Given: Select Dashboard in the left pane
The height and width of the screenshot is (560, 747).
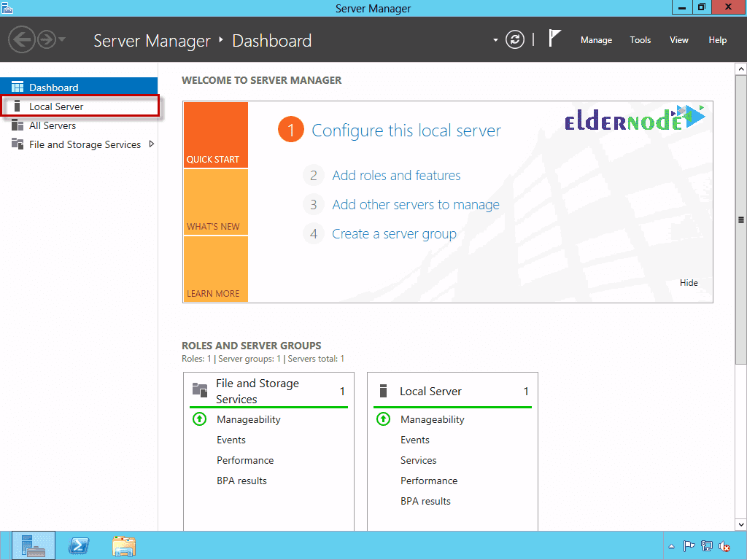Looking at the screenshot, I should point(79,87).
